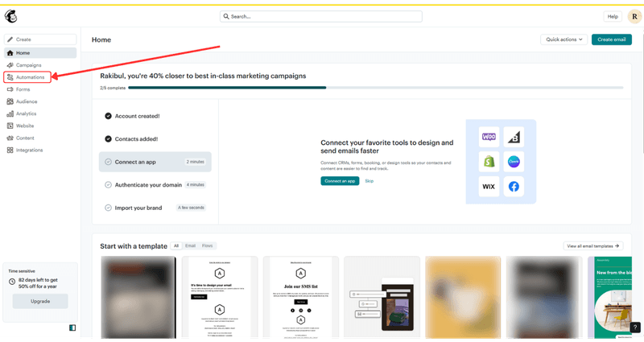The image size is (644, 342).
Task: Select the Account created checkmark
Action: click(x=108, y=116)
